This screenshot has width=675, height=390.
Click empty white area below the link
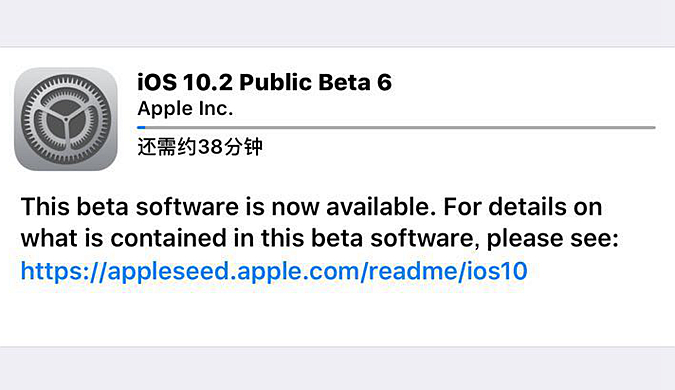point(338,316)
